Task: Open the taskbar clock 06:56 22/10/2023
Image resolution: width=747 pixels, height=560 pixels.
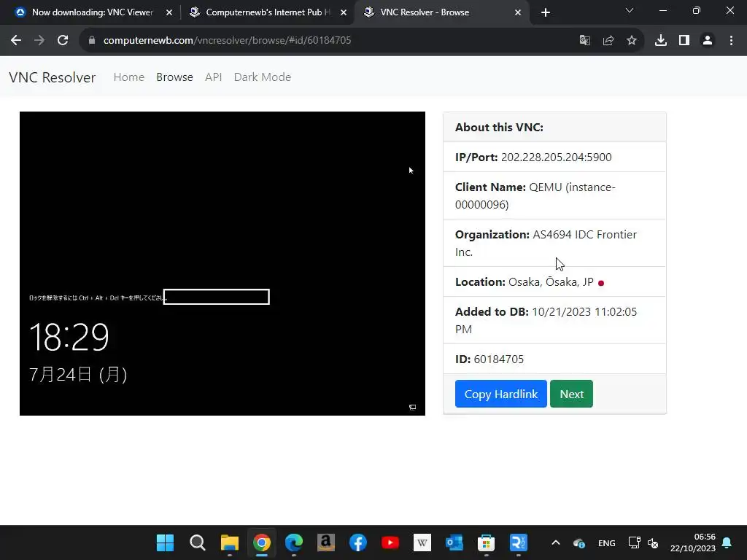Action: click(693, 542)
